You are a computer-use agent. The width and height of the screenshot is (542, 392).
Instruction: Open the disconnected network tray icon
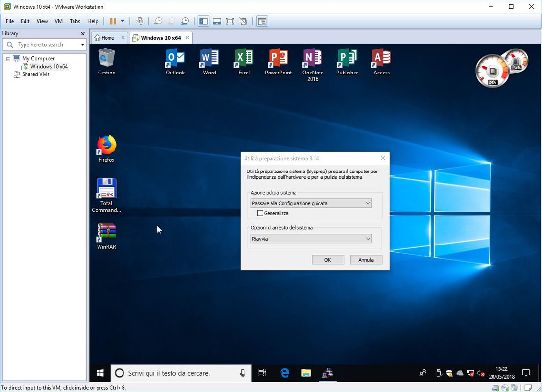coord(470,373)
